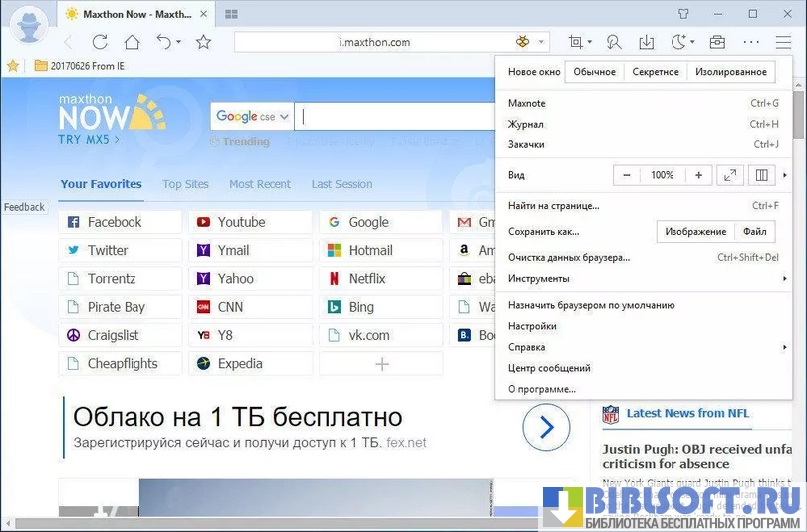Go to the home page icon
The image size is (807, 532).
132,42
